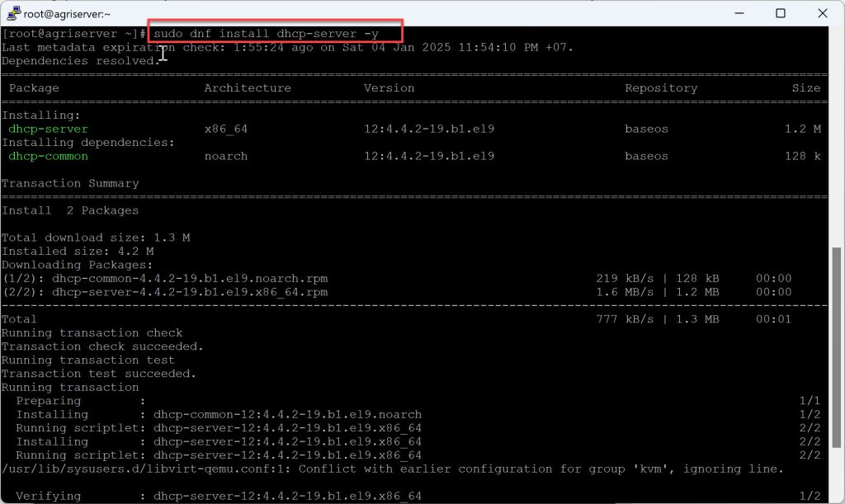Close the root@agriserver terminal window
Viewport: 845px width, 504px height.
(x=823, y=13)
